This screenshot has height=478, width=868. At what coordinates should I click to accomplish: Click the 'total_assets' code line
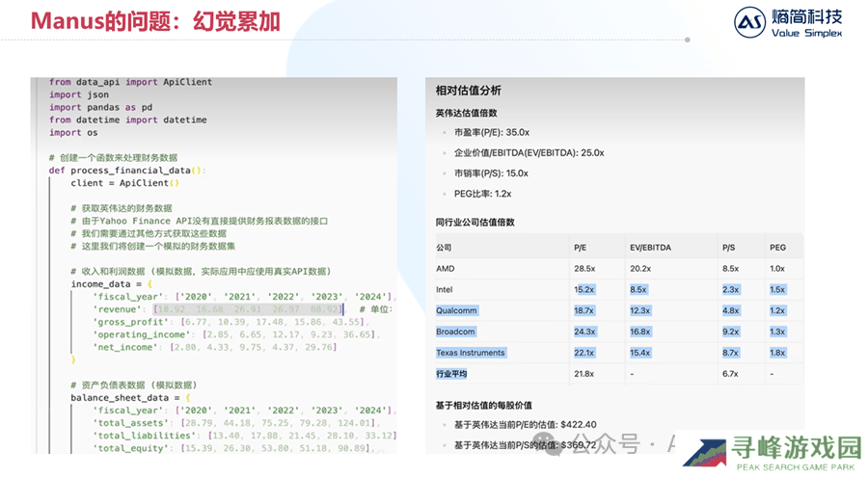236,423
